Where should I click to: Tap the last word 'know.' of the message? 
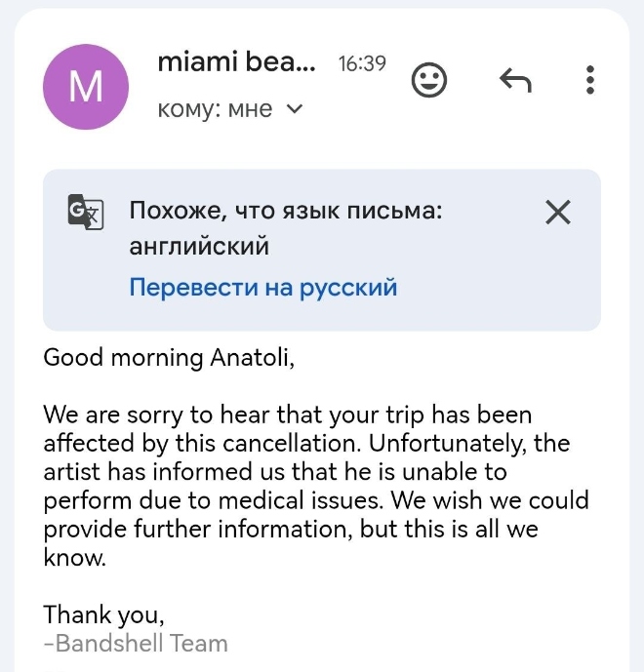coord(74,560)
